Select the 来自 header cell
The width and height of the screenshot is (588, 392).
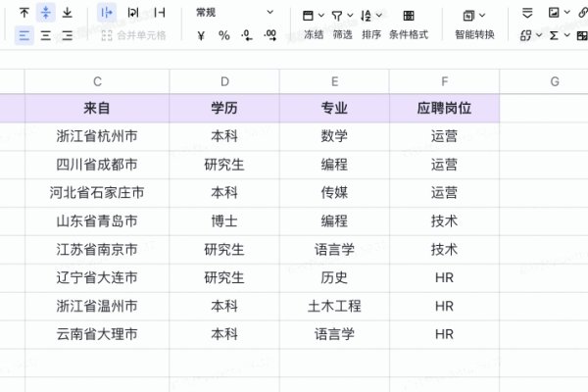click(97, 108)
